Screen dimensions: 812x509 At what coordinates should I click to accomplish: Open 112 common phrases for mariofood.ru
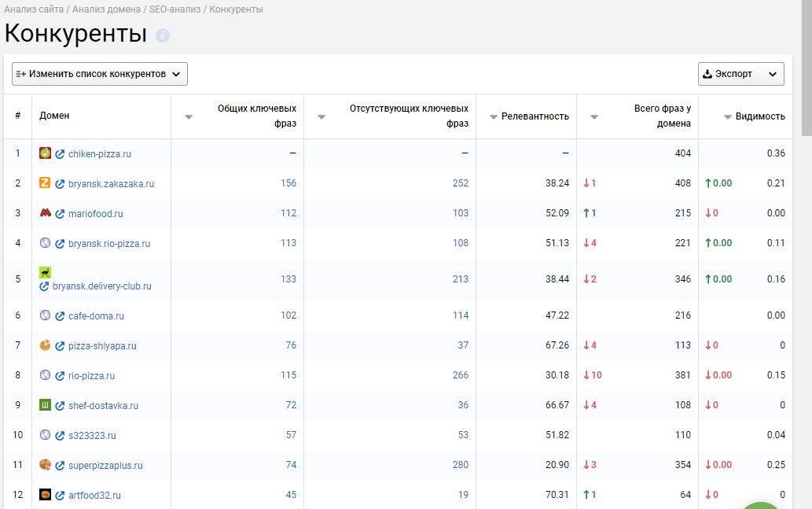[x=288, y=213]
